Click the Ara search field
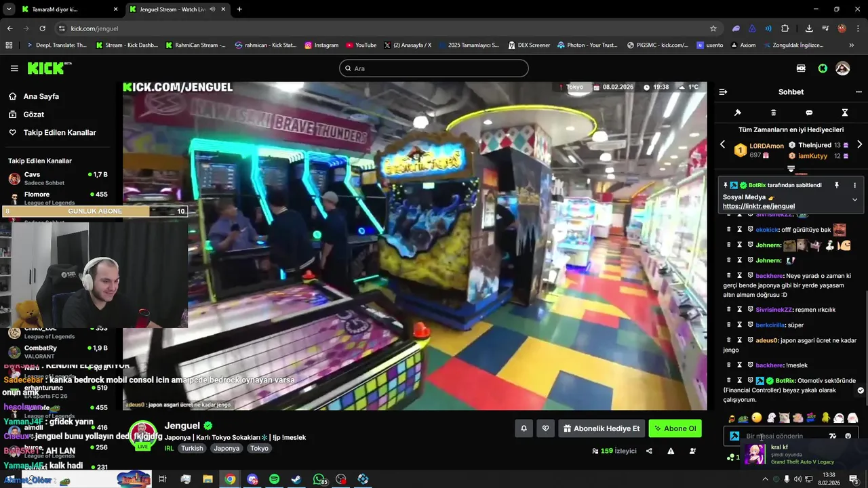The width and height of the screenshot is (868, 488). tap(434, 68)
